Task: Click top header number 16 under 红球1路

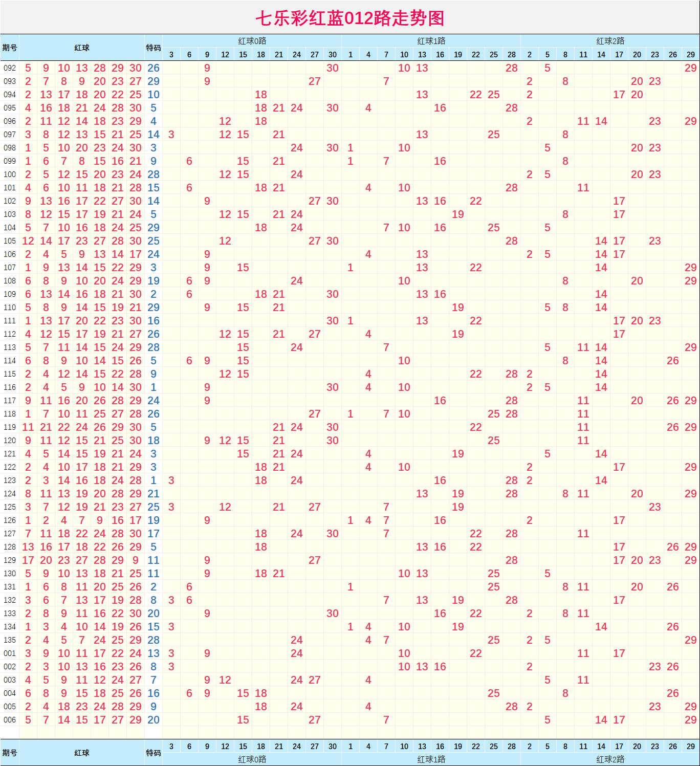Action: click(x=440, y=55)
